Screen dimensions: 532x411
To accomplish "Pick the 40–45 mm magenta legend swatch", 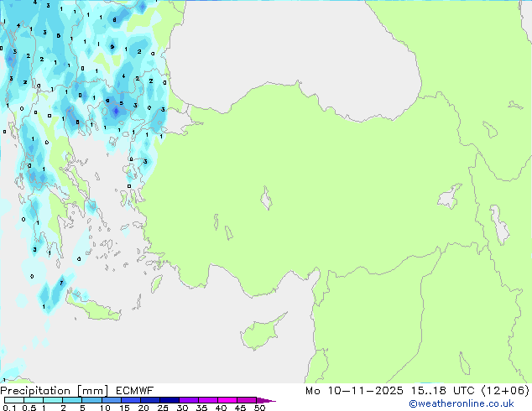I will (x=227, y=400).
